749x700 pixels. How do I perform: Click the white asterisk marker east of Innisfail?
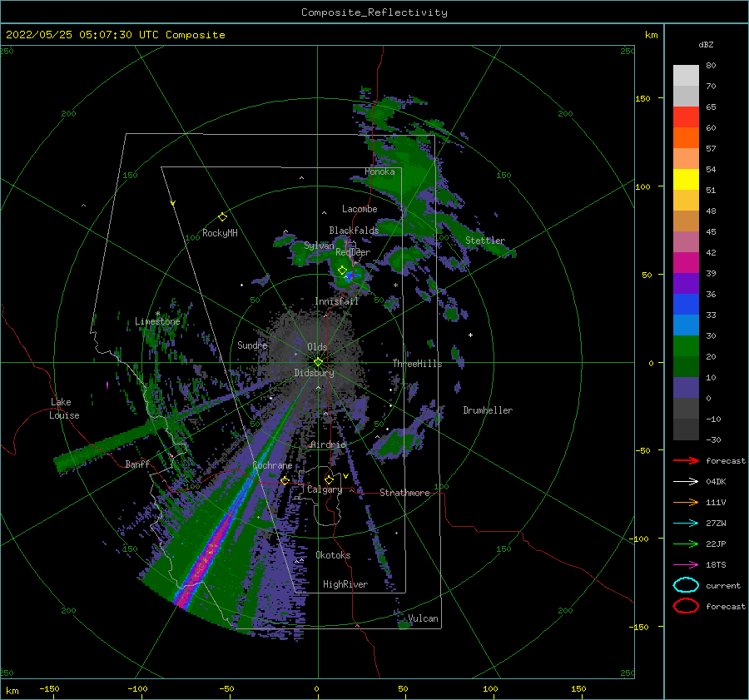pos(395,285)
